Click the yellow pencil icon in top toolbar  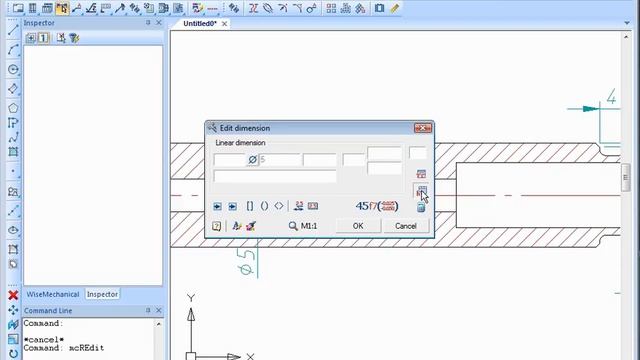coord(394,8)
